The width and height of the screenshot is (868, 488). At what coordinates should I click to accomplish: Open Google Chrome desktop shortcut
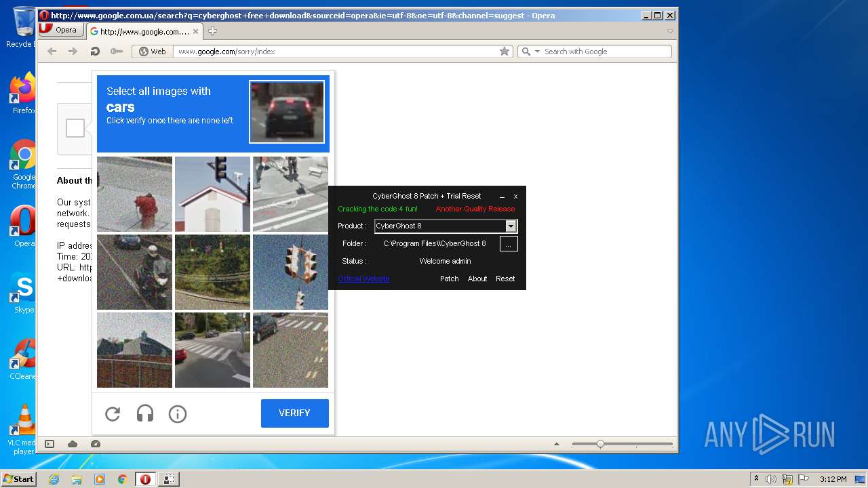click(23, 164)
